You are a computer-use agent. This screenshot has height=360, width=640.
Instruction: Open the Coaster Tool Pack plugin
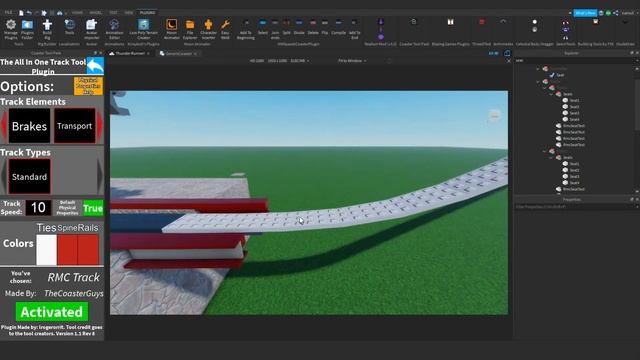click(414, 22)
